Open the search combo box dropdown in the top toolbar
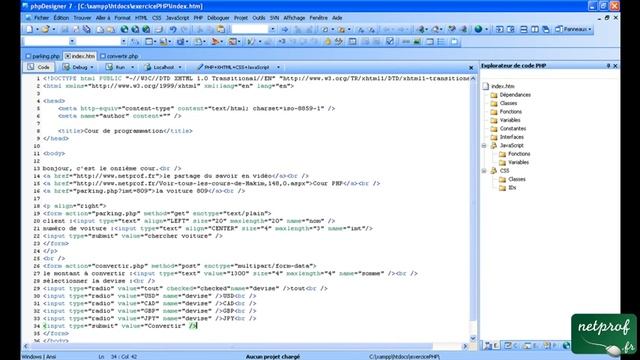This screenshot has width=640, height=360. pyautogui.click(x=273, y=29)
